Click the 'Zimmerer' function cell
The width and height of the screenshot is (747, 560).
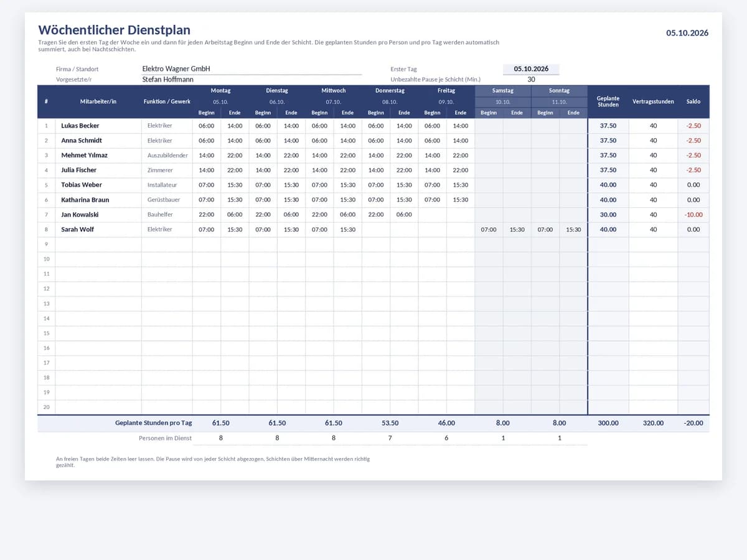(167, 170)
